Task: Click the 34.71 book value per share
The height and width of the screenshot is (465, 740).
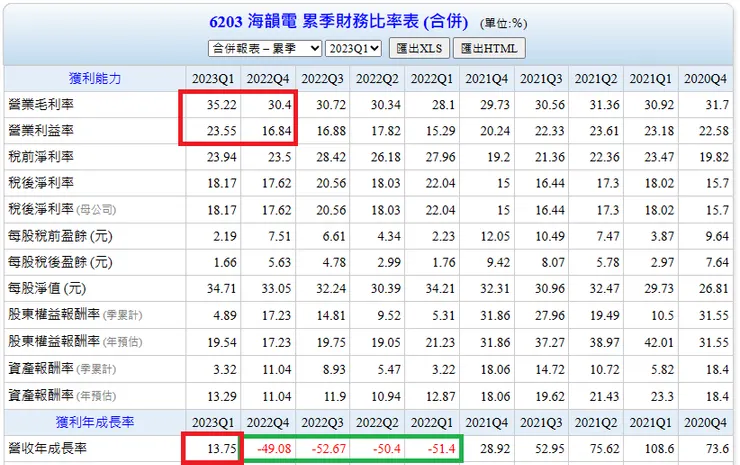Action: click(221, 288)
